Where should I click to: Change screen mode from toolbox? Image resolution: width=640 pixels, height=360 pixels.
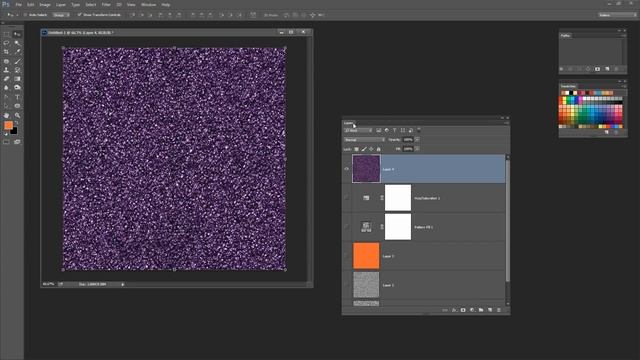(17, 142)
